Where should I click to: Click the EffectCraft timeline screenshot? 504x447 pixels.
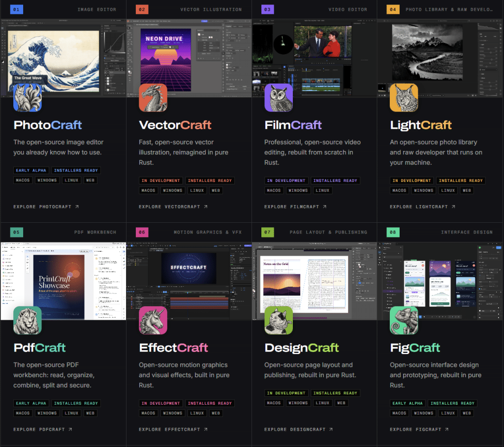[x=189, y=281]
